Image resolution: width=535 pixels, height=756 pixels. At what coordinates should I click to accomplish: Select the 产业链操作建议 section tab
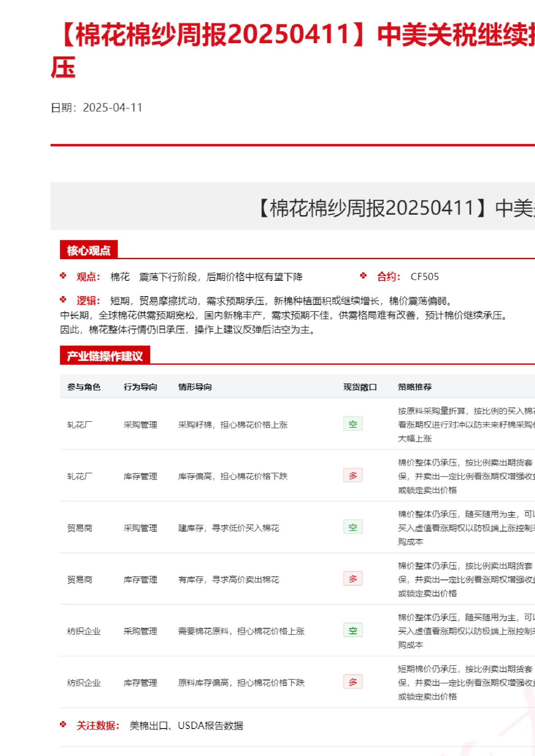click(x=105, y=356)
